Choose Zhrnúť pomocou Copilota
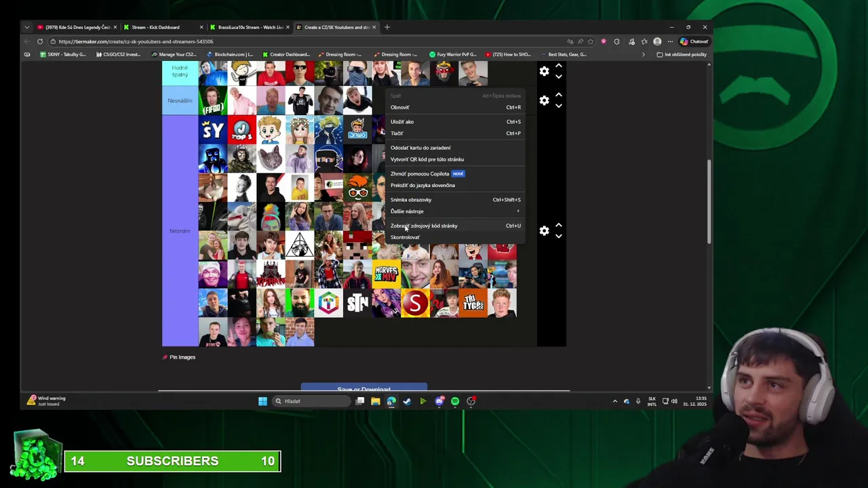The width and height of the screenshot is (868, 488). pyautogui.click(x=455, y=174)
